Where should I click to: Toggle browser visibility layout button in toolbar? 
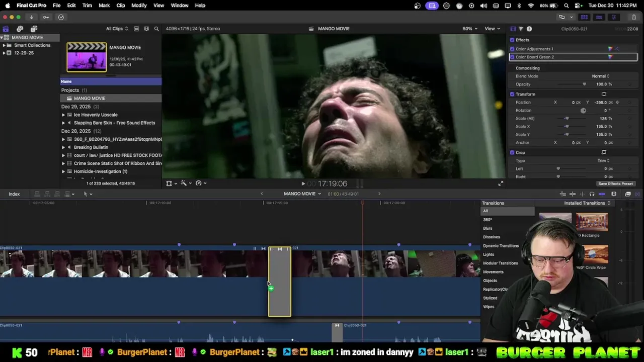tap(584, 17)
